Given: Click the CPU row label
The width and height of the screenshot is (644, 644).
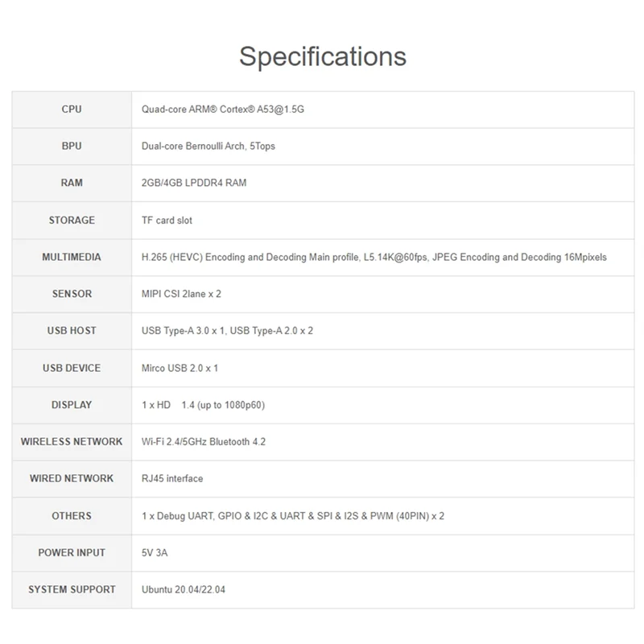Looking at the screenshot, I should coord(72,109).
